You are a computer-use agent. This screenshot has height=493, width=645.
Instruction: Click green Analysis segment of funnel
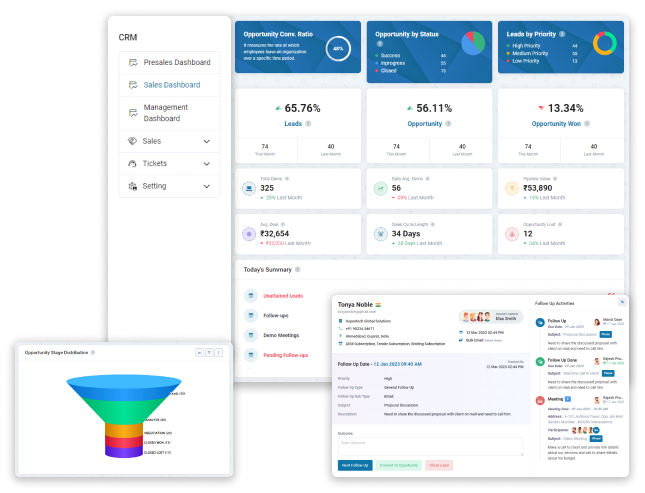coord(123,411)
